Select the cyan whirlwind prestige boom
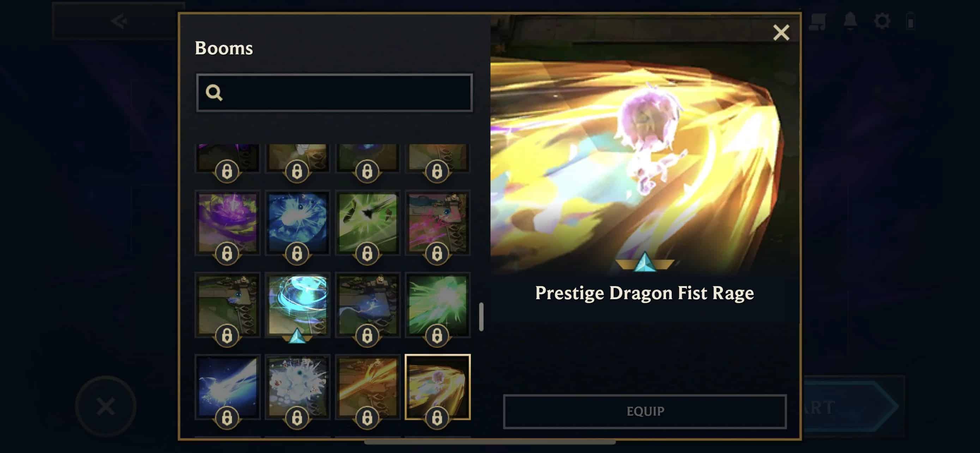The image size is (980, 453). 297,305
